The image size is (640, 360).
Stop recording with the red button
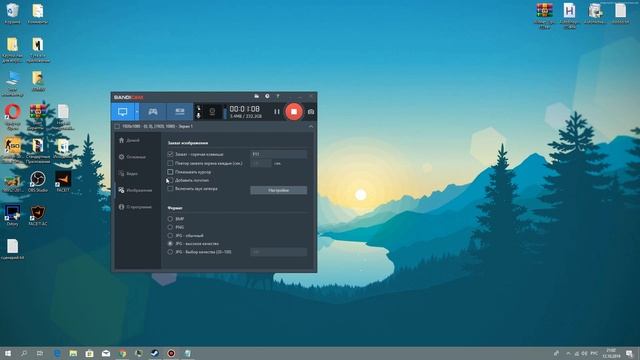[293, 111]
